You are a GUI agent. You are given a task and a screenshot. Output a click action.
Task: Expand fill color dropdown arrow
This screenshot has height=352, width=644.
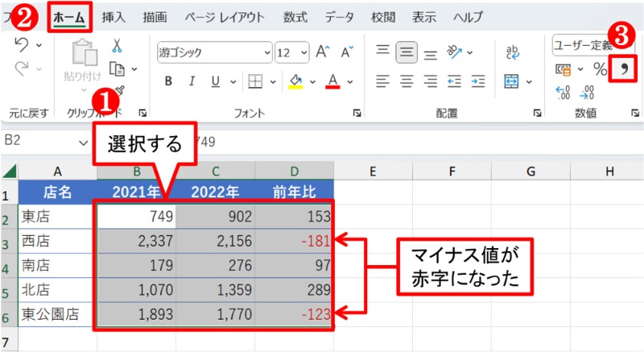(x=312, y=81)
